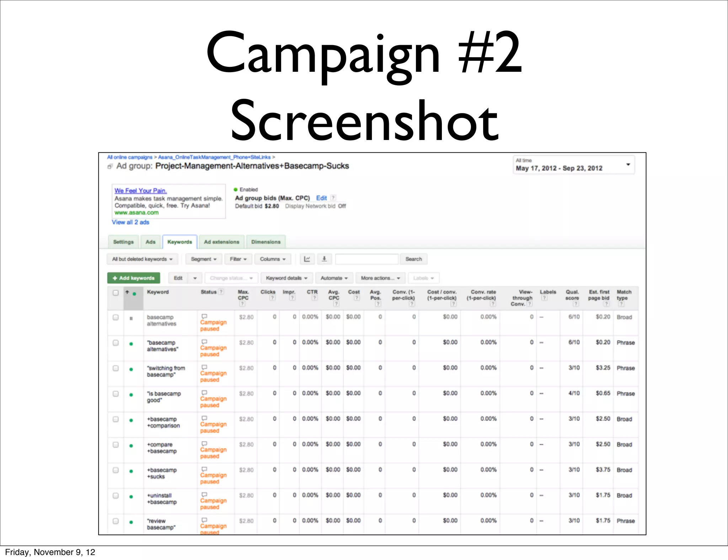Click the download report icon

(324, 259)
